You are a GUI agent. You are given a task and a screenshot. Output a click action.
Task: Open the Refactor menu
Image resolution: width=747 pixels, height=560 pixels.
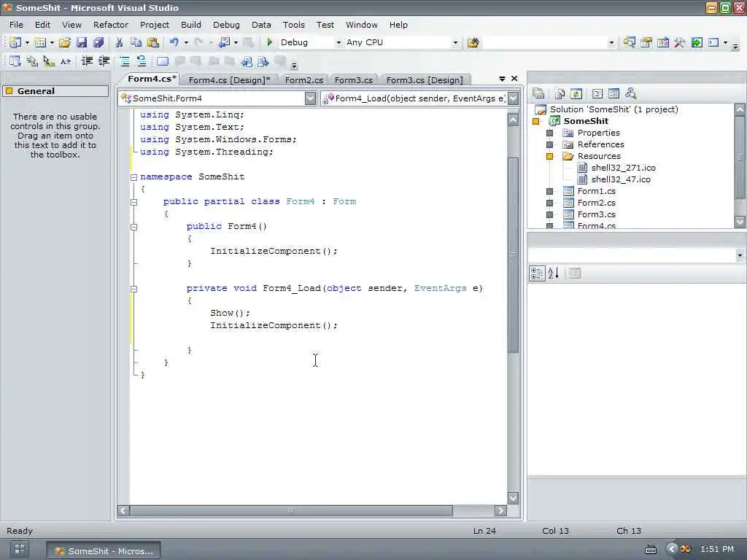point(111,25)
